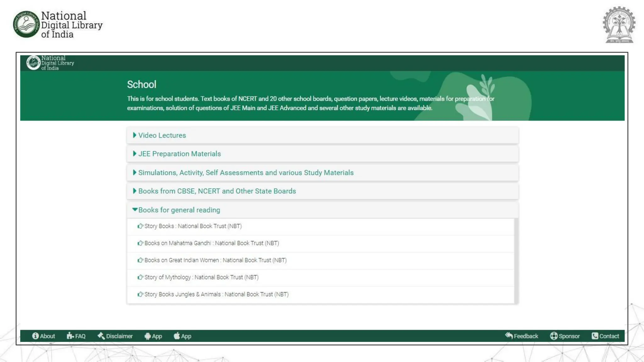
Task: Click the Contact phone icon
Action: pos(595,336)
